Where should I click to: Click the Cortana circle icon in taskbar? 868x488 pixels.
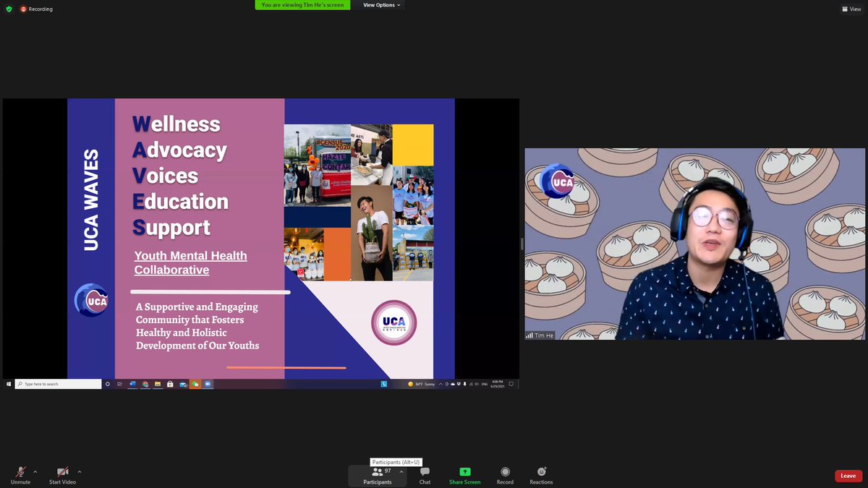point(108,384)
